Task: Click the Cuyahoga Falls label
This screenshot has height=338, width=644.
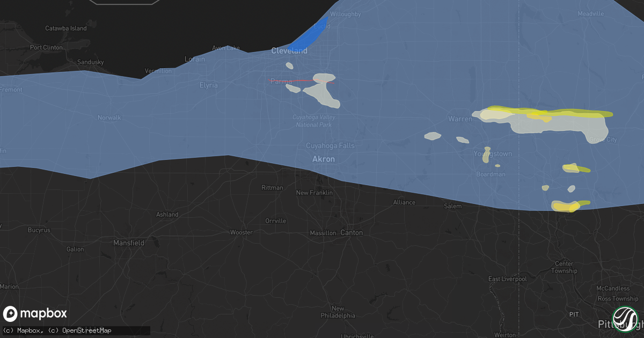Action: click(330, 145)
